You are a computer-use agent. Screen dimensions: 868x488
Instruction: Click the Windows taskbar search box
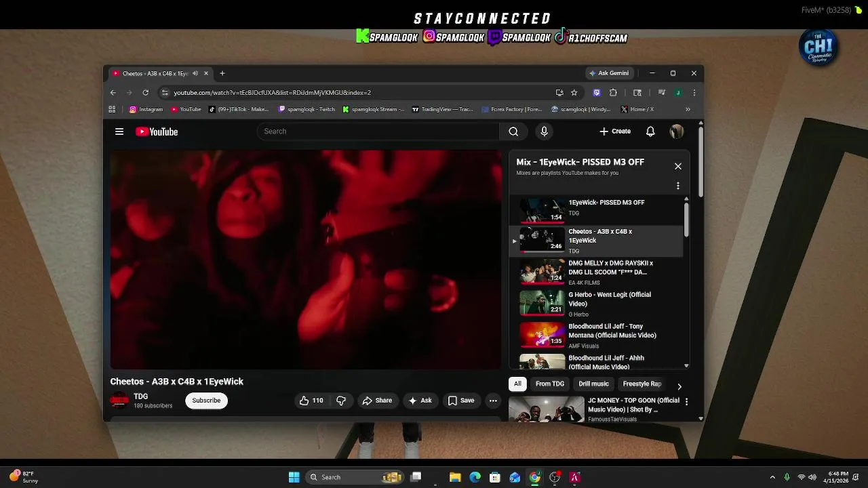pyautogui.click(x=355, y=477)
